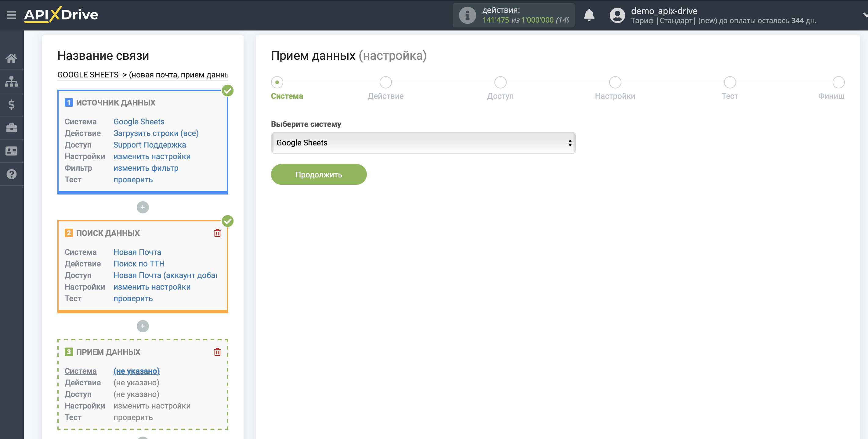
Task: Click the info icon next to actions counter
Action: [x=467, y=15]
